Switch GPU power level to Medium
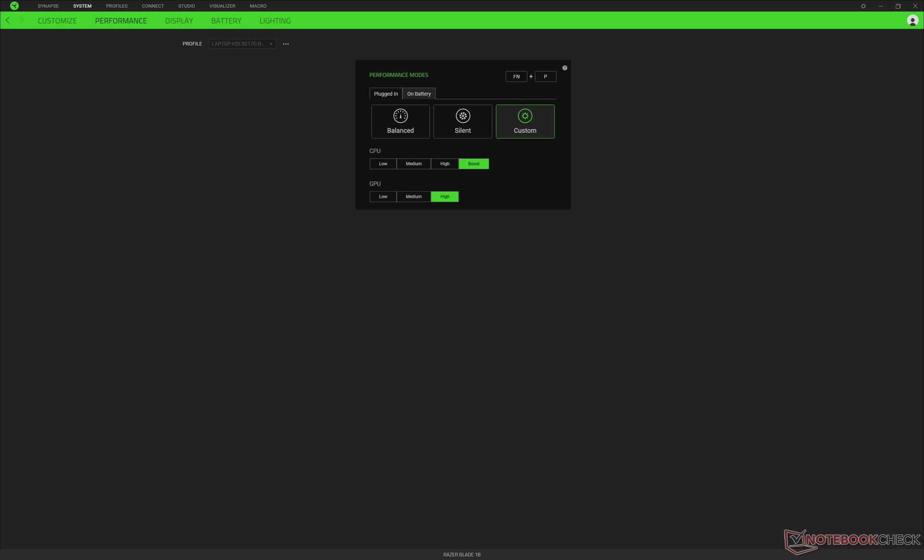Screen dimensions: 924x560 (413, 196)
